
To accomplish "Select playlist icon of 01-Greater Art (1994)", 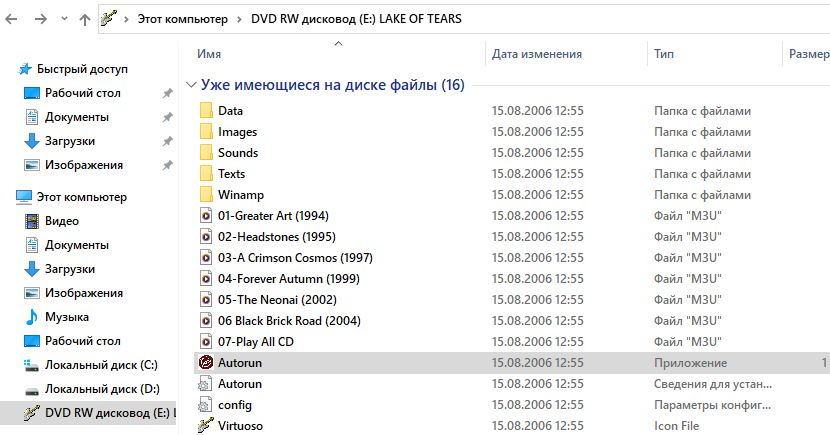I will 206,216.
